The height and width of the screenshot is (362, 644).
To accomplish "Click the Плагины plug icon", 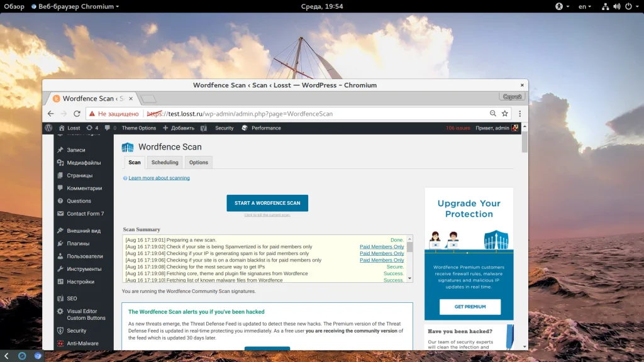I will coord(60,243).
